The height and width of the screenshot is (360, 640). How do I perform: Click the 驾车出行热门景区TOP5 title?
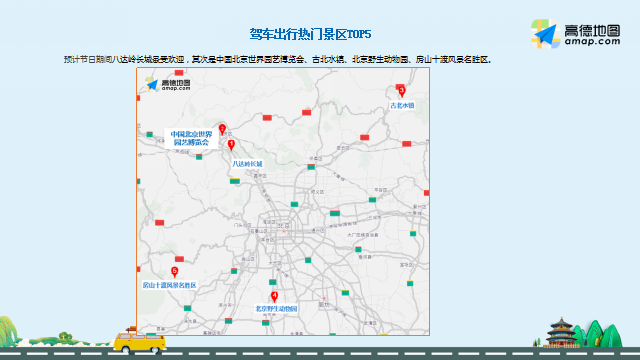310,34
